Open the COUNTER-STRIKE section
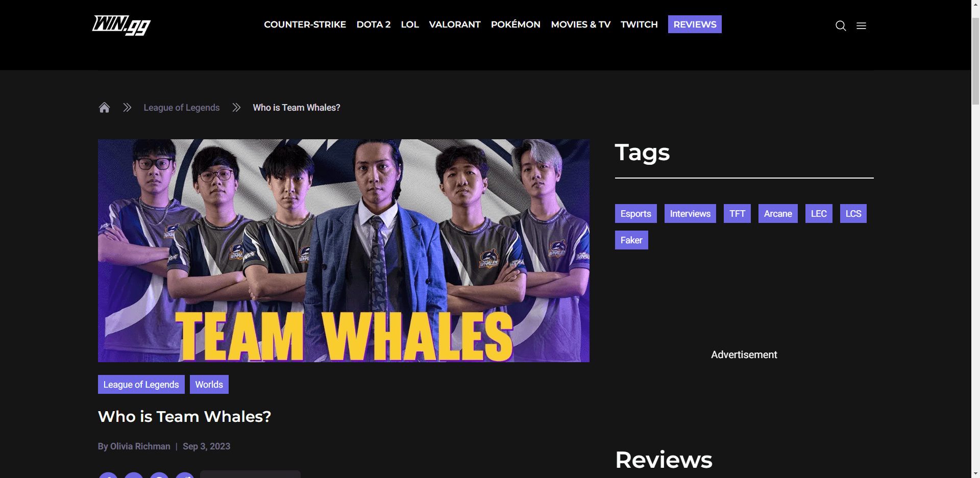This screenshot has height=478, width=980. (305, 24)
